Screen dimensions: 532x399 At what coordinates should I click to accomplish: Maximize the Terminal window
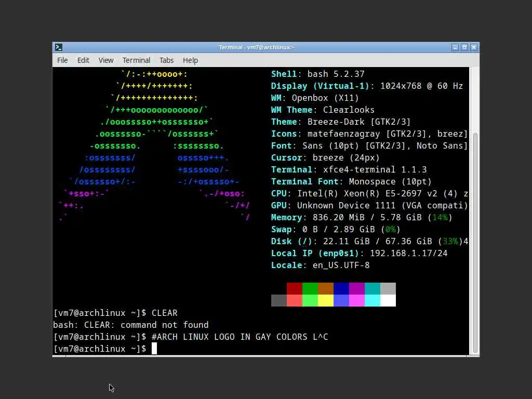point(464,47)
